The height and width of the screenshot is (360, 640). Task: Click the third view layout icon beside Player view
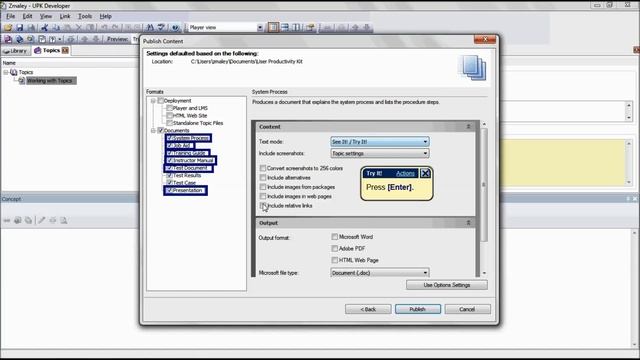[296, 27]
